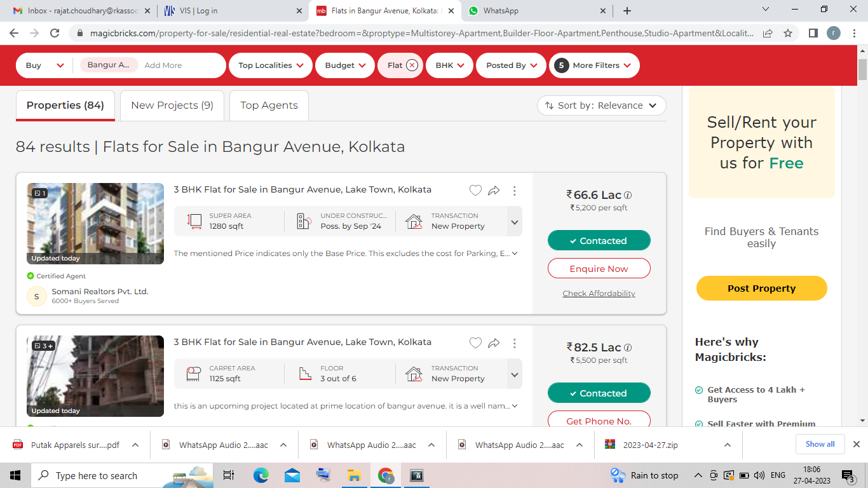Open More Filters dropdown
The width and height of the screenshot is (868, 488).
pos(594,65)
